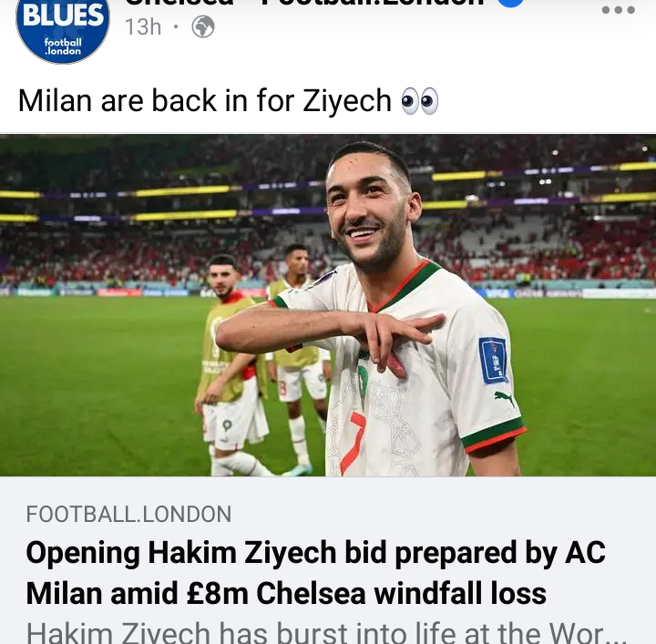The image size is (656, 644).
Task: Open the 13h post timestamp
Action: point(143,27)
